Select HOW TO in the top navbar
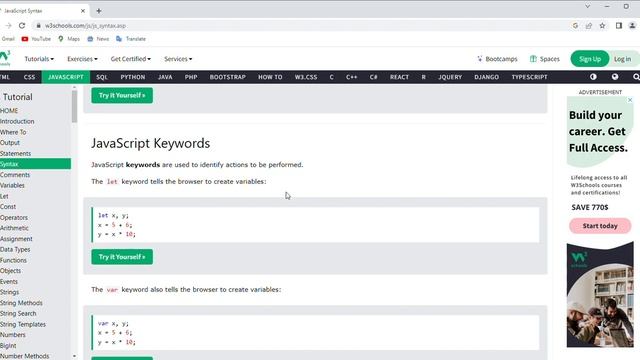 270,77
